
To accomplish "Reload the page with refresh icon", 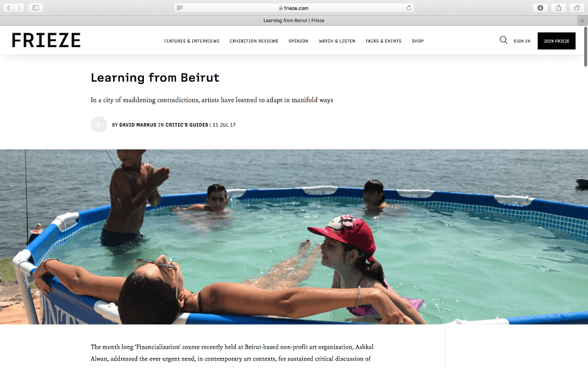I will pyautogui.click(x=409, y=8).
